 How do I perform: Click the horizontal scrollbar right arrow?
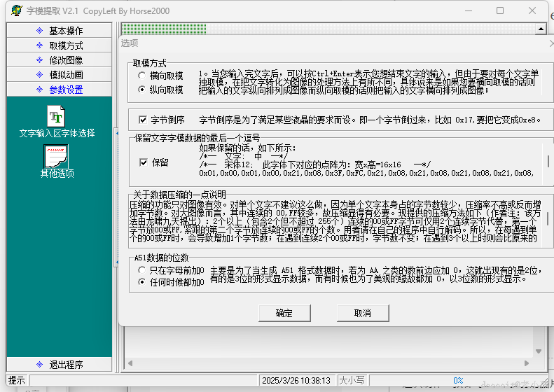tap(527, 363)
